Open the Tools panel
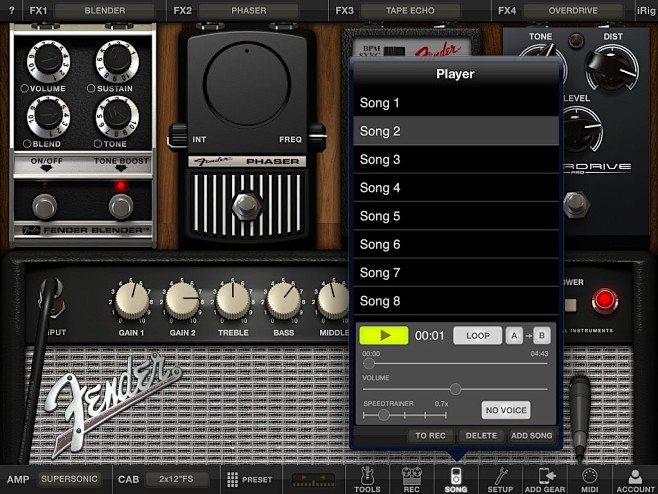The image size is (658, 494). [367, 478]
